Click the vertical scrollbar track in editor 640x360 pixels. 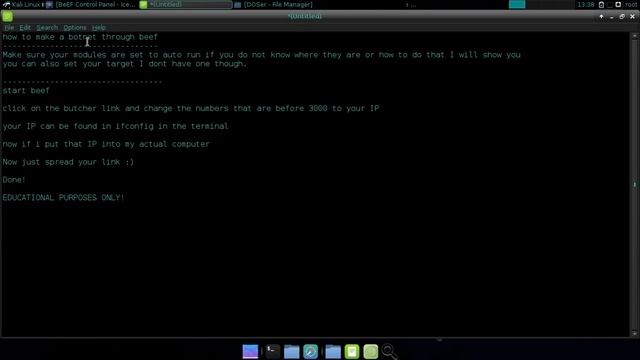[634, 184]
